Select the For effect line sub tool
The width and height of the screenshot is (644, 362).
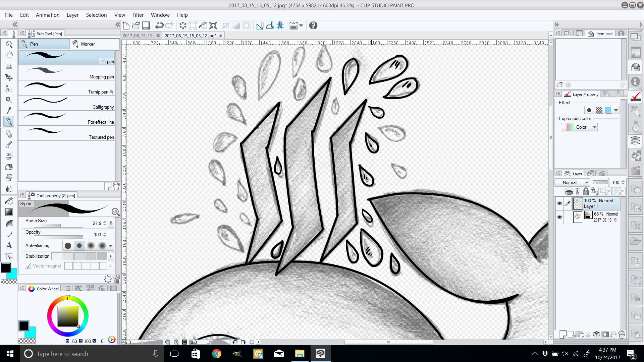coord(66,118)
